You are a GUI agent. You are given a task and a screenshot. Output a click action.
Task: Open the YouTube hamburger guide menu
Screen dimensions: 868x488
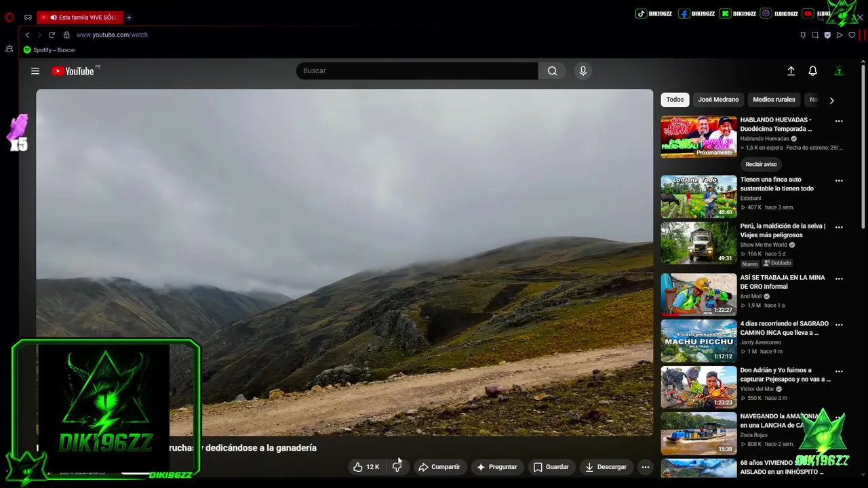[35, 70]
